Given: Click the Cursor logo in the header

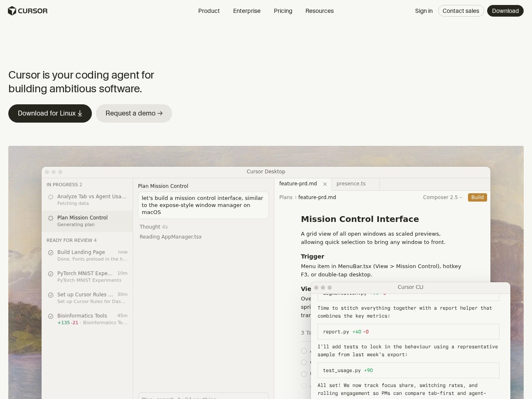Looking at the screenshot, I should click(28, 11).
